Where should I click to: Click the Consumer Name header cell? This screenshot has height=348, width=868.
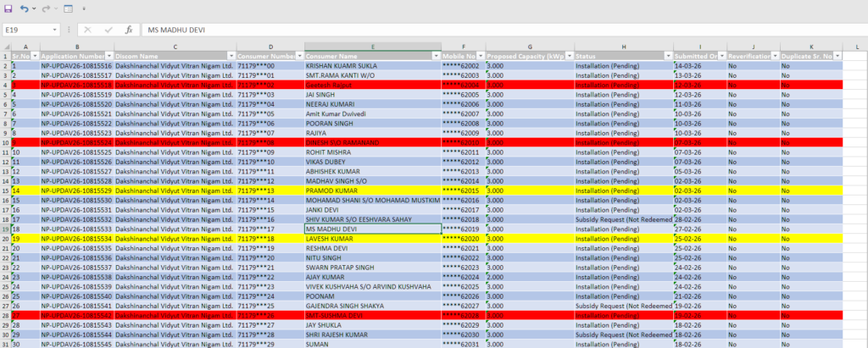pos(373,56)
